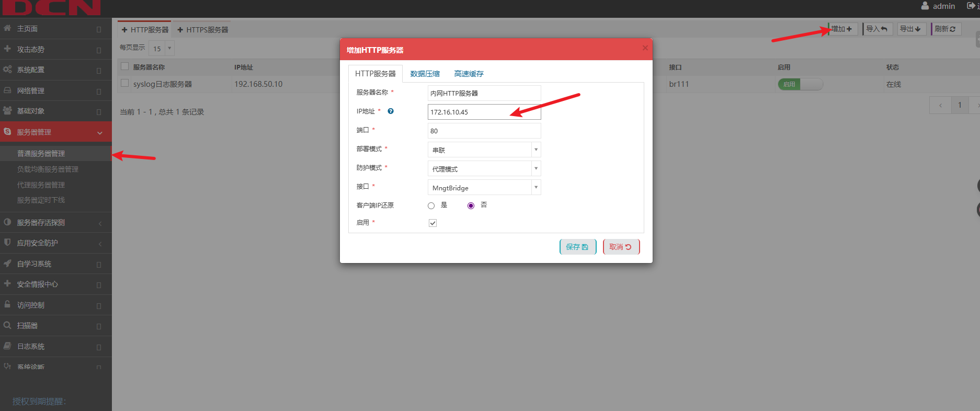Open the 接口 MngtBridge dropdown
The width and height of the screenshot is (980, 411).
[484, 187]
